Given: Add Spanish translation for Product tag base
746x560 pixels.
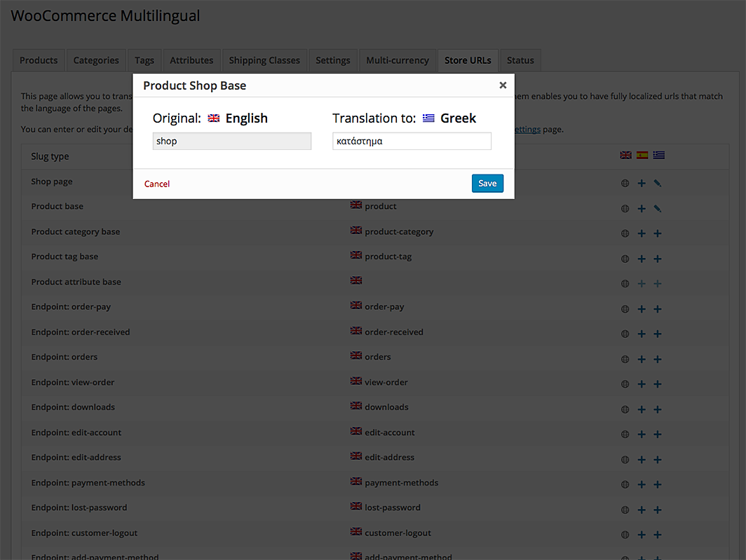Looking at the screenshot, I should (x=642, y=259).
